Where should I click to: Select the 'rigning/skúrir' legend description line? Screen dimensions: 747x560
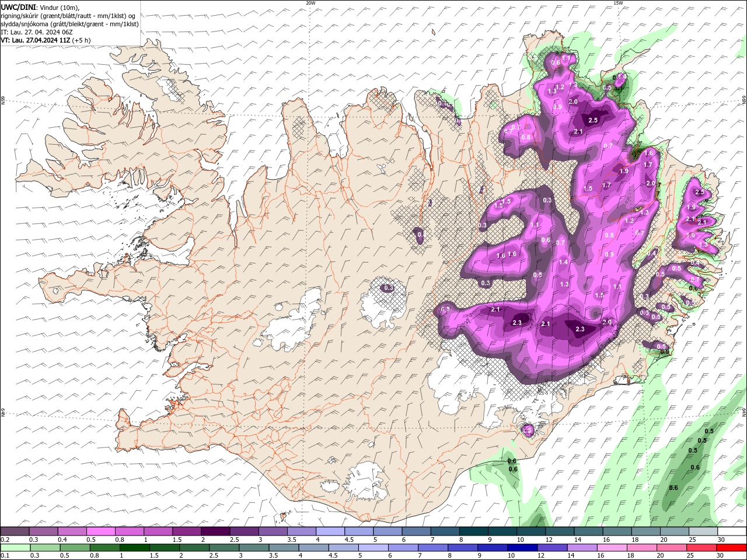pos(68,15)
